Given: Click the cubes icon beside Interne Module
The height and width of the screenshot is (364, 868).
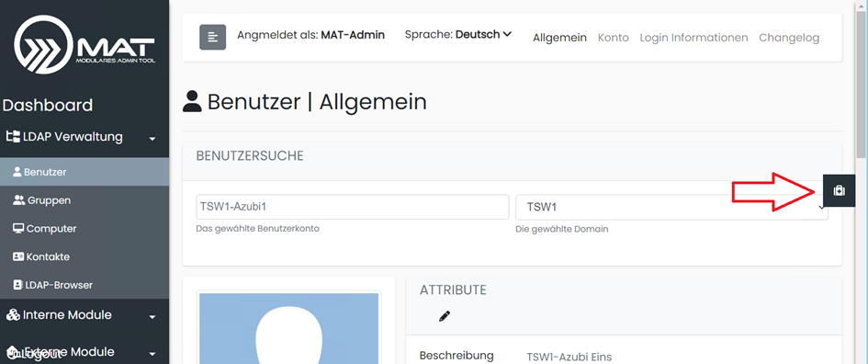Looking at the screenshot, I should [x=13, y=314].
